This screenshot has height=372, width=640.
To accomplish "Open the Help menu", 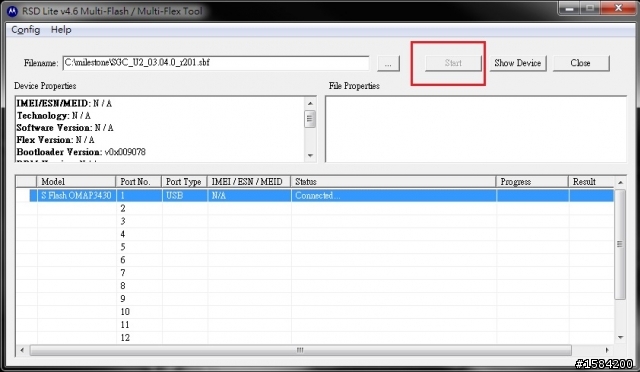I will tap(61, 30).
